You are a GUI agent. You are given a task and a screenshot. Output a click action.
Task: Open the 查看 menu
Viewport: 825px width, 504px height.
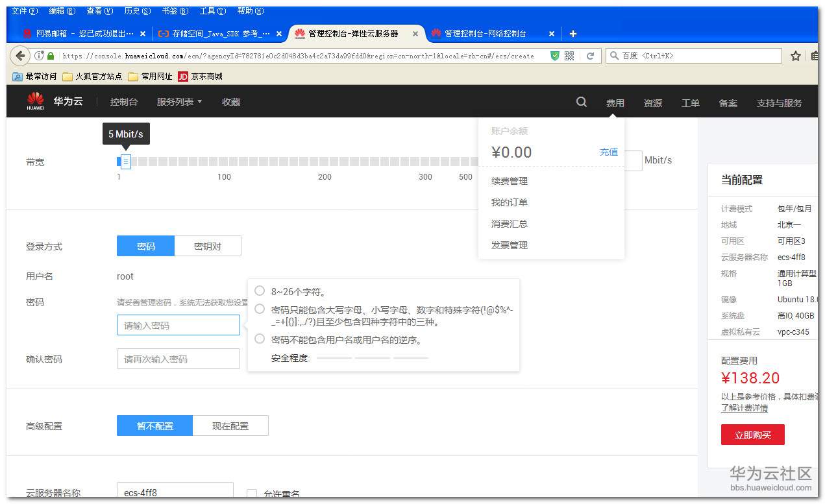100,11
